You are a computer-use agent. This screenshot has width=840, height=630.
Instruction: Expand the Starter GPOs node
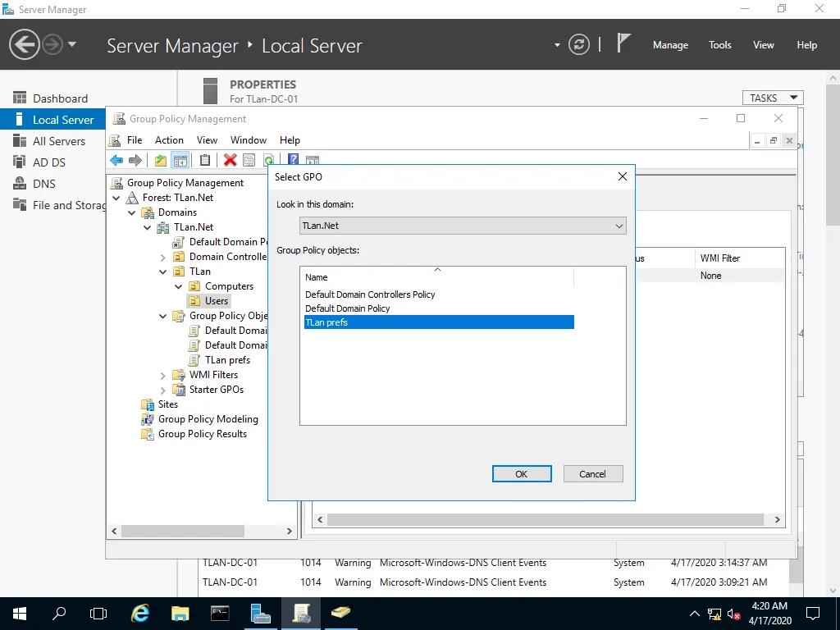[163, 390]
